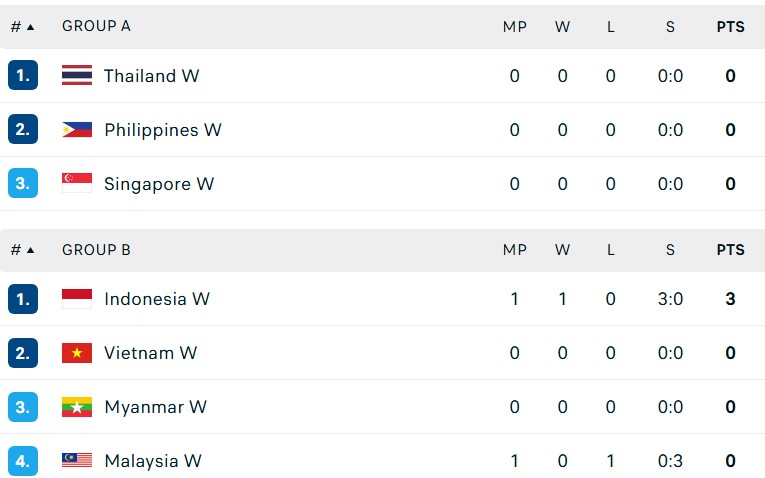The image size is (765, 478).
Task: Click the Thailand flag icon
Action: pyautogui.click(x=77, y=76)
